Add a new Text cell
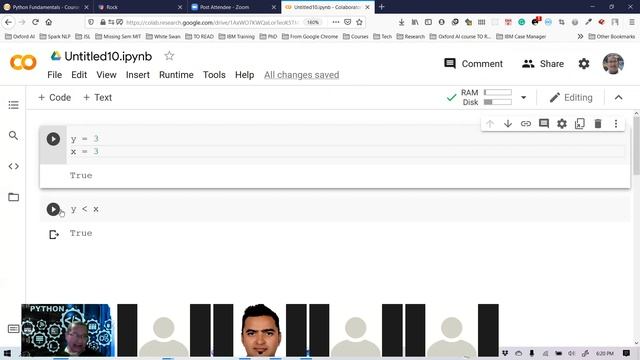The image size is (640, 360). click(x=97, y=98)
